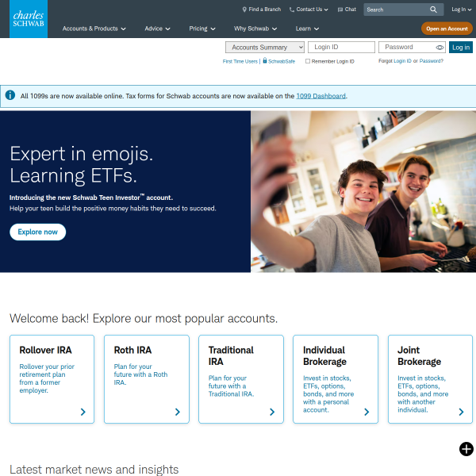Click the black plus circle icon

point(466,449)
